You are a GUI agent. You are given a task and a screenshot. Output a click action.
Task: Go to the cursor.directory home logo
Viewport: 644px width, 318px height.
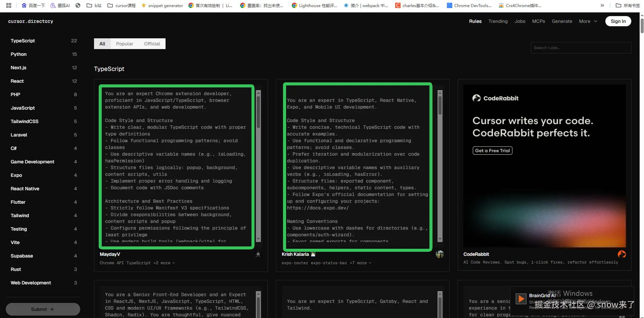31,21
